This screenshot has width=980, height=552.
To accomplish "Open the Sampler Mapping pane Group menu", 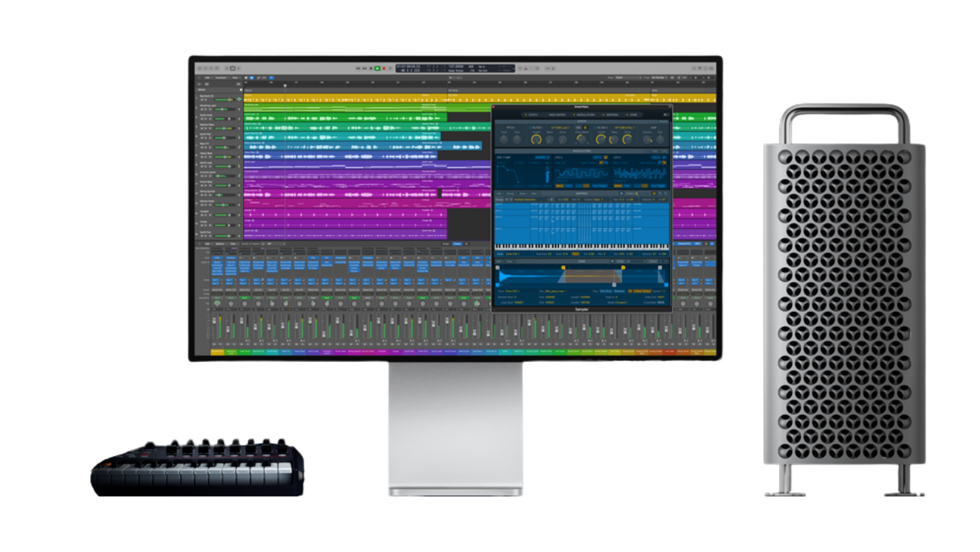I will click(x=512, y=194).
